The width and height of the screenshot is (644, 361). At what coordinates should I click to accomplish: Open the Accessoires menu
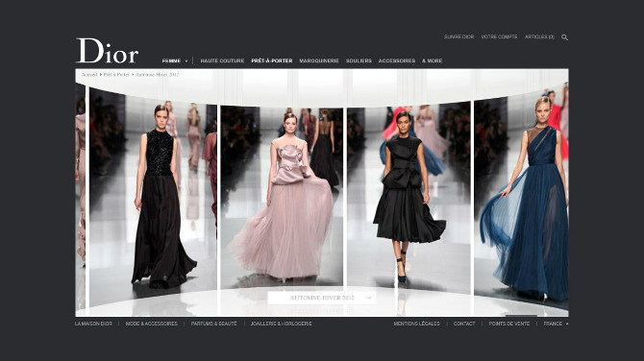click(397, 60)
